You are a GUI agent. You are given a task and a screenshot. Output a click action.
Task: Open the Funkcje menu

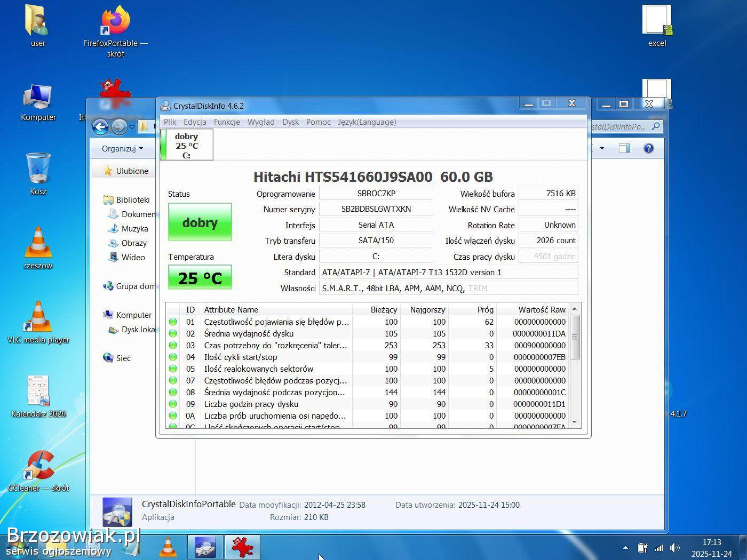(x=227, y=122)
